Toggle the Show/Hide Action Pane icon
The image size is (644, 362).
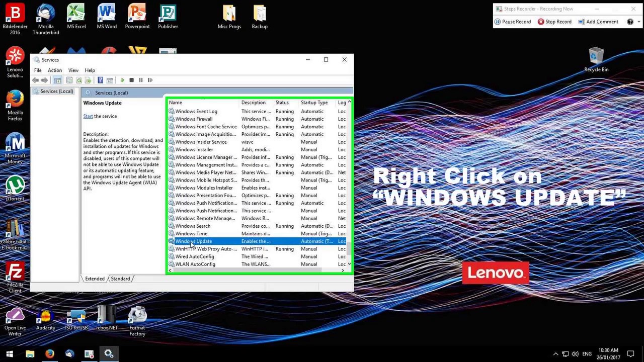pyautogui.click(x=110, y=80)
